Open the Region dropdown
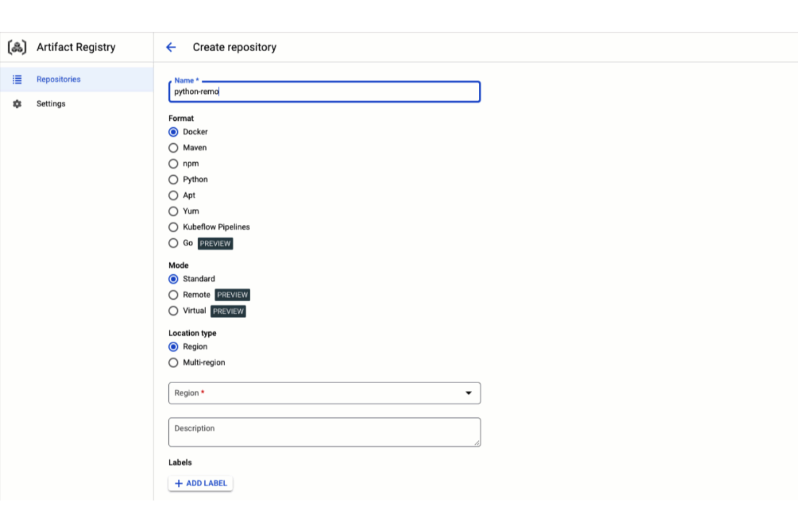The height and width of the screenshot is (532, 798). [x=324, y=393]
